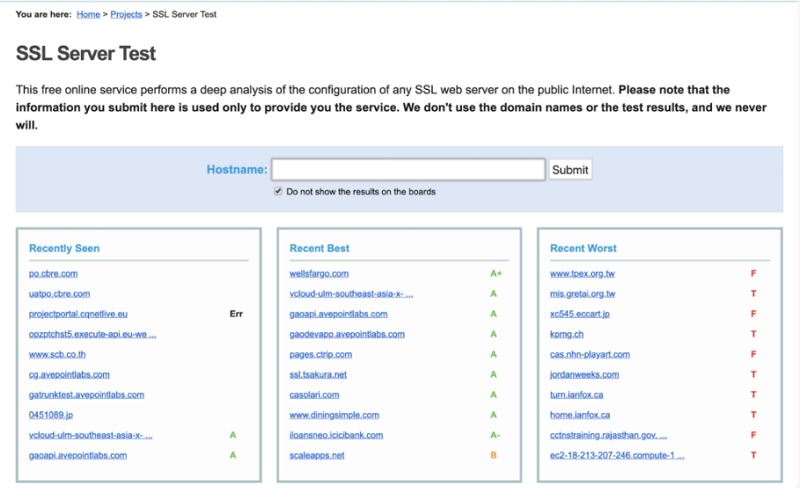800x488 pixels.
Task: Select 0451089.jp from Recently Seen
Action: pos(52,415)
